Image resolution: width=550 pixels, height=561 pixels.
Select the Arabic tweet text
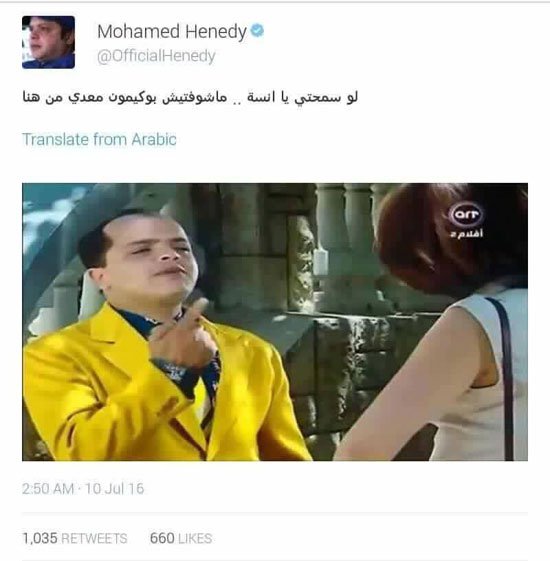[x=190, y=97]
